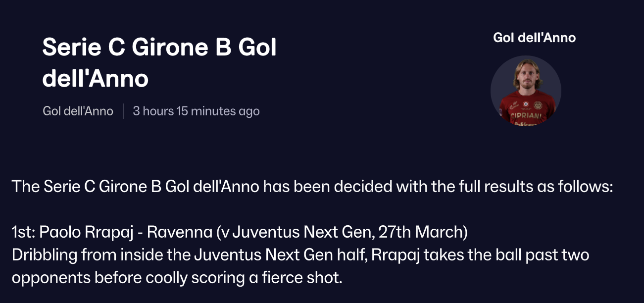Click the word 'opponents' in the last line

(x=50, y=278)
